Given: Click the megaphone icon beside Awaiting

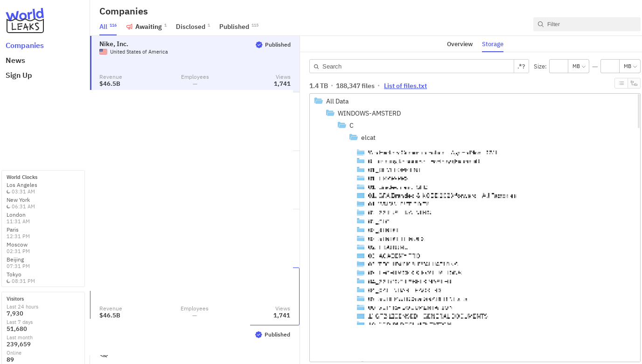Looking at the screenshot, I should click(x=129, y=27).
